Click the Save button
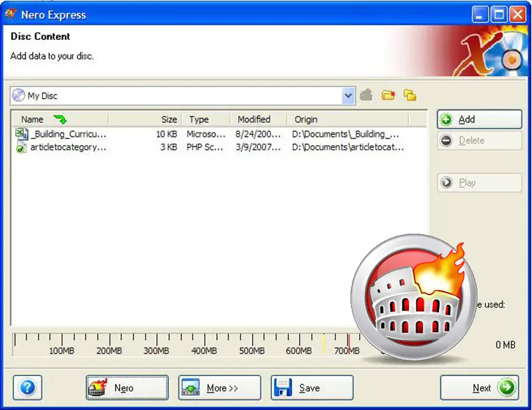Viewport: 532px width, 410px height. [312, 387]
